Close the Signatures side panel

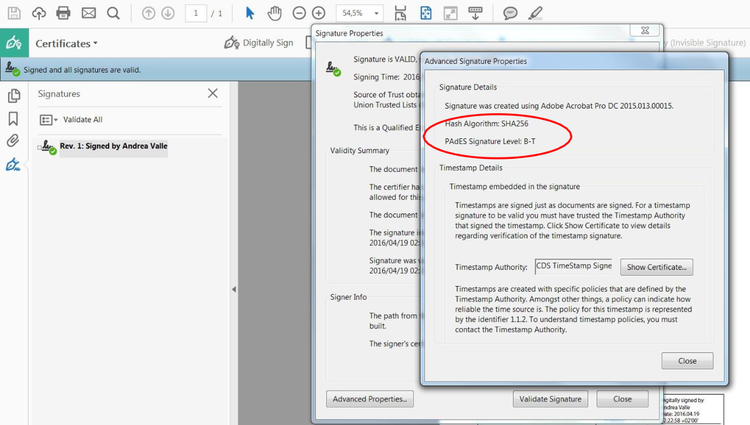213,93
